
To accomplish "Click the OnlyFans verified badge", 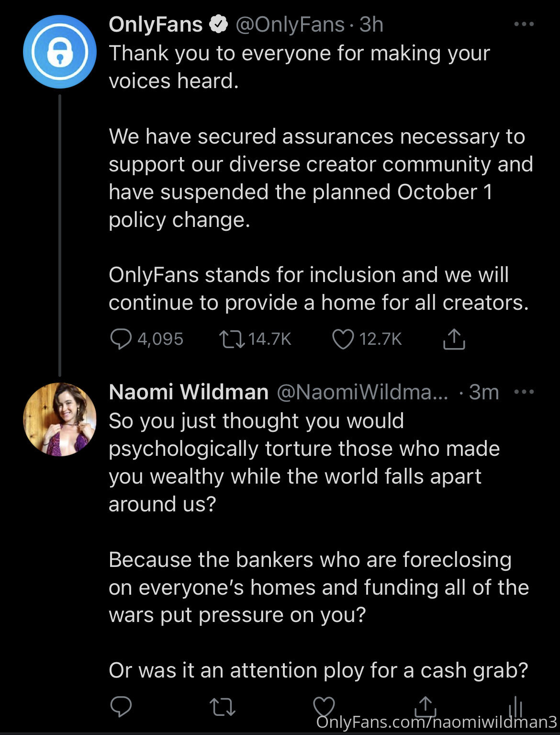I will (x=219, y=24).
